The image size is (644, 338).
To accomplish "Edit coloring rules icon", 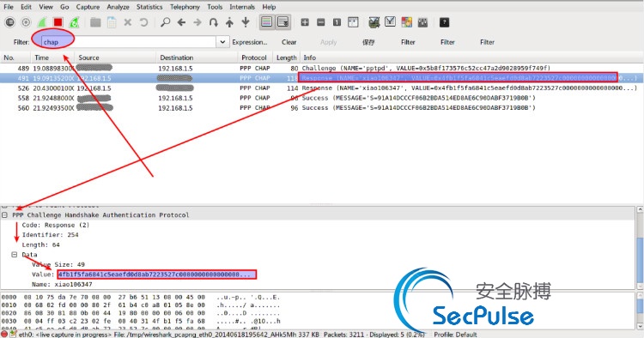I will click(x=407, y=22).
